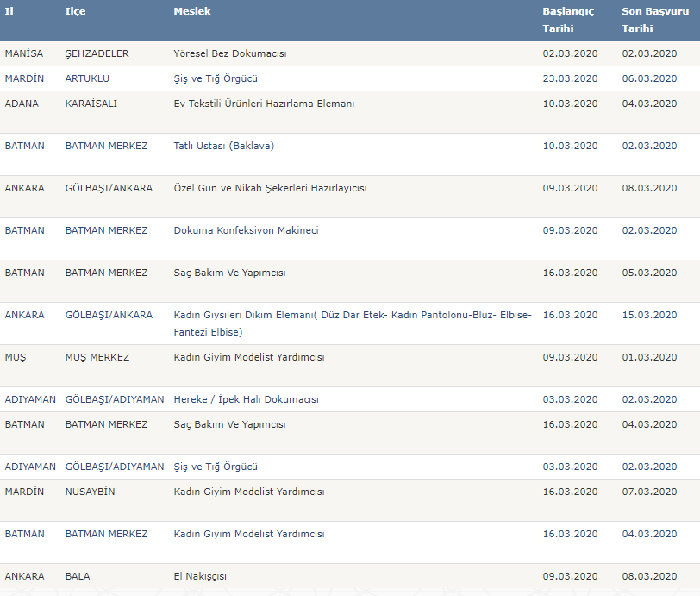Viewport: 700px width, 596px height.
Task: Click the 23.03.2020 start date
Action: [570, 78]
